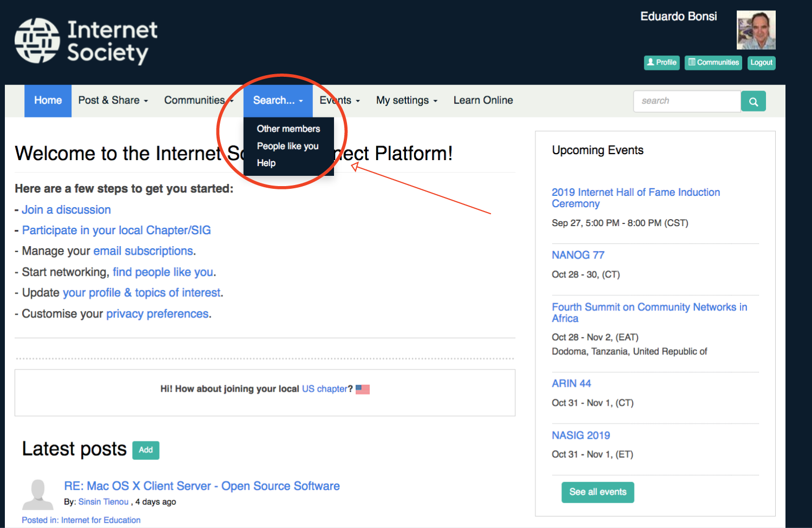Image resolution: width=812 pixels, height=528 pixels.
Task: Click the Oct 31 - Nov 1, (ET) date
Action: coord(592,454)
